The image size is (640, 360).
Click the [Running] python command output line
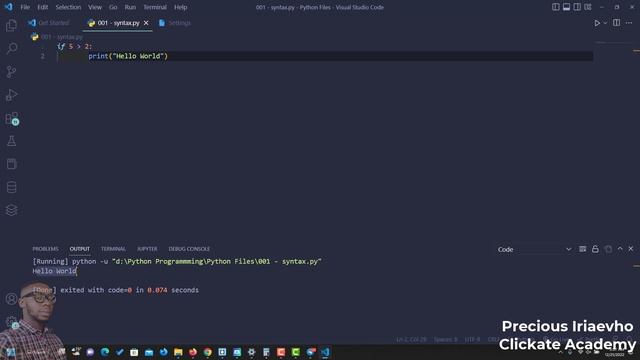point(177,261)
